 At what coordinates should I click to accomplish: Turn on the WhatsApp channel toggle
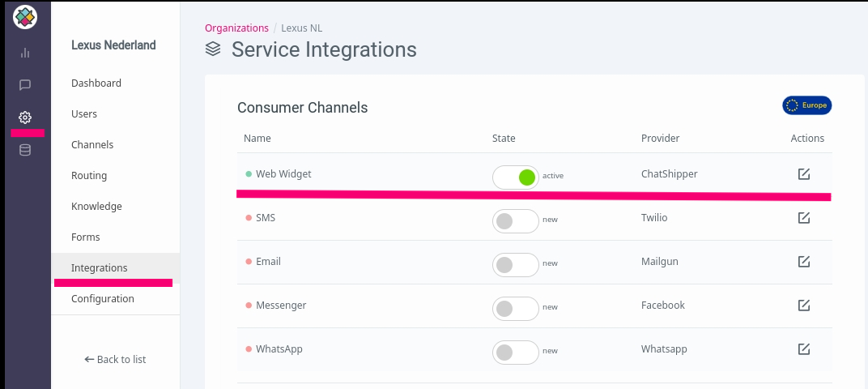(x=515, y=353)
